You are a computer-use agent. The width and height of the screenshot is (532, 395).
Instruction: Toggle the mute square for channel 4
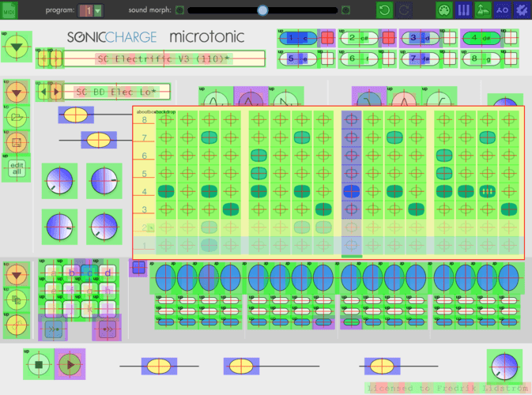511,38
